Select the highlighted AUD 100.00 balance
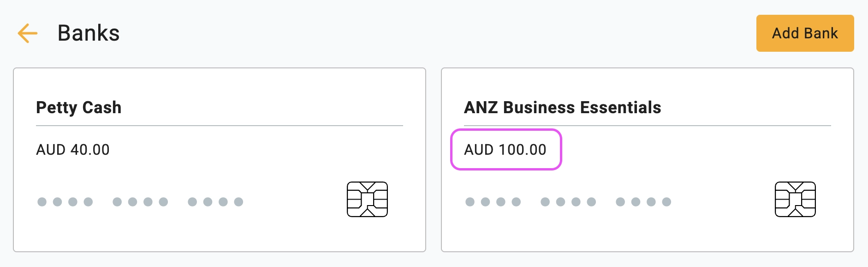Viewport: 868px width, 267px height. pos(505,150)
